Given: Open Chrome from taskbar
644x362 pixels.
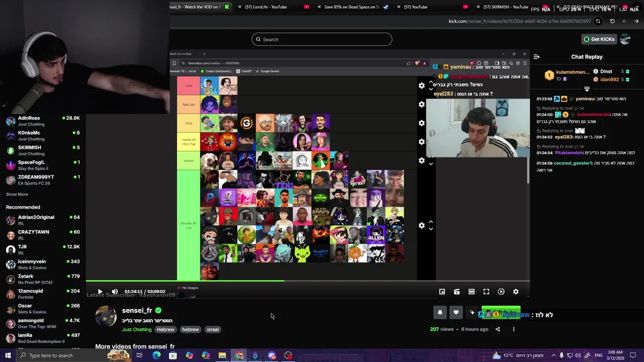Looking at the screenshot, I should [x=239, y=355].
